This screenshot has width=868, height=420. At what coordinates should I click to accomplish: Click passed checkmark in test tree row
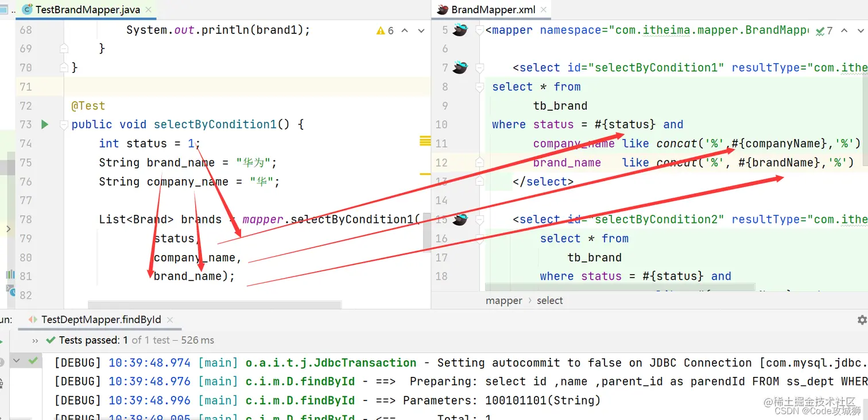click(x=33, y=360)
